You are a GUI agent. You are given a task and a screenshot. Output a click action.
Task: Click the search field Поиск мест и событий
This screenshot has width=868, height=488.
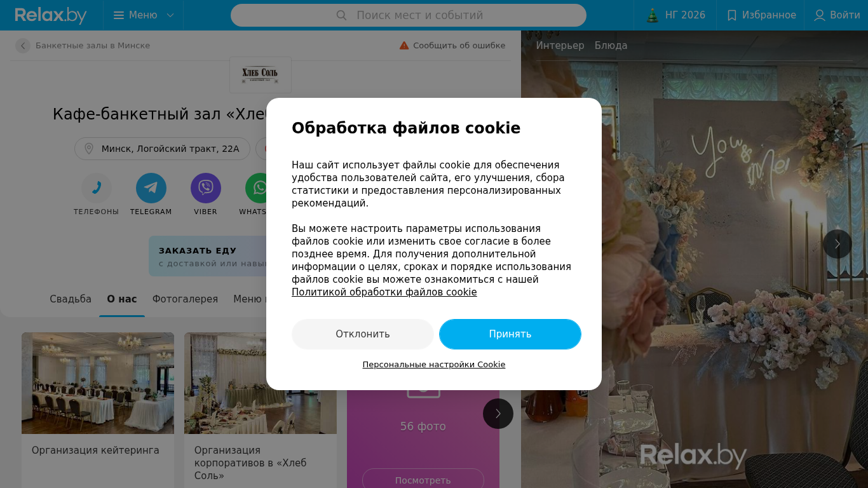(x=409, y=15)
